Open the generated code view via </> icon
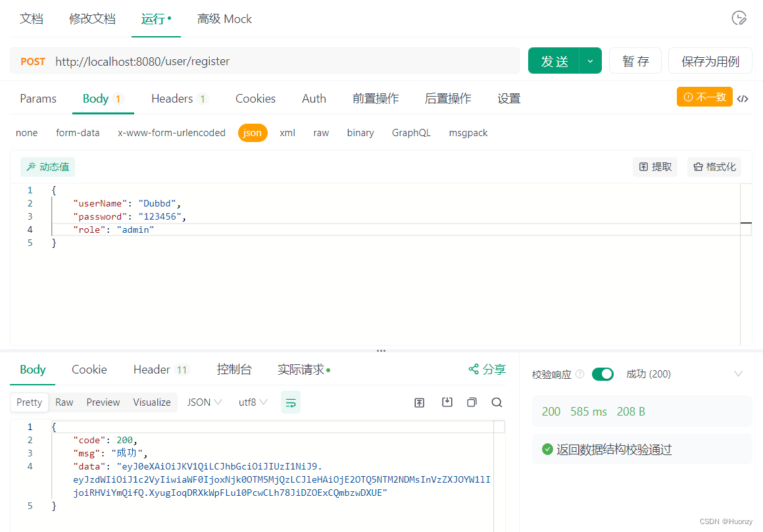763x532 pixels. [743, 97]
